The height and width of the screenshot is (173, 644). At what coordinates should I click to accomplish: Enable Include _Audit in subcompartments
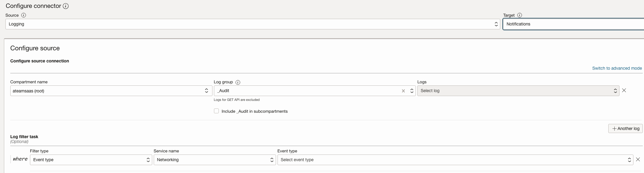(216, 111)
